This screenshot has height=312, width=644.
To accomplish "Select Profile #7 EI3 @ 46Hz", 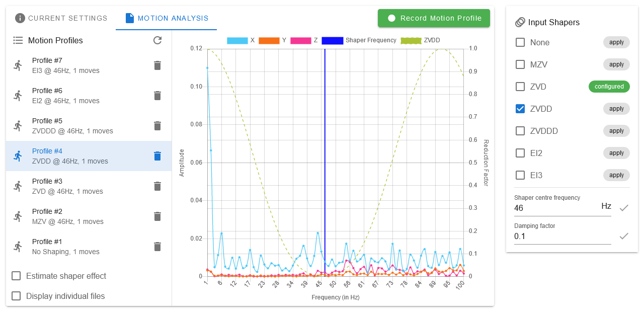I will pyautogui.click(x=89, y=65).
